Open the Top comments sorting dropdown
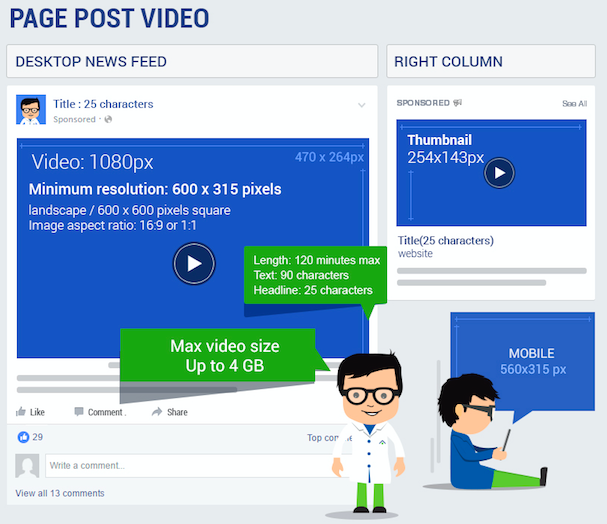This screenshot has width=607, height=524. pos(329,438)
